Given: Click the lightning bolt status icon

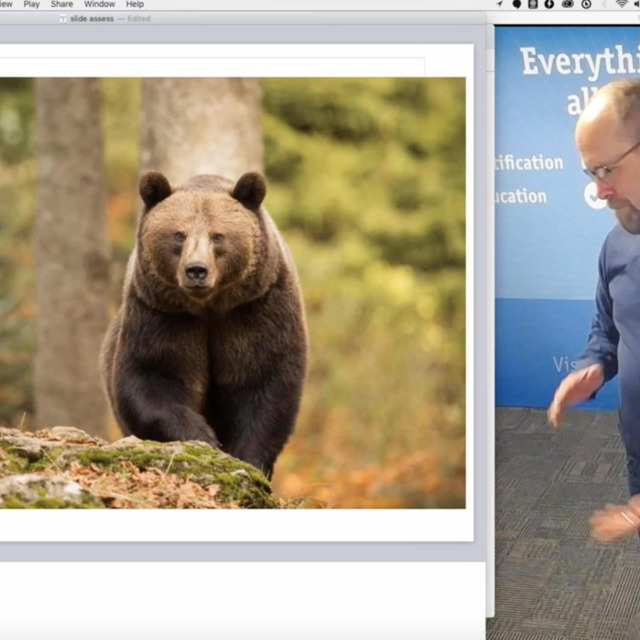Looking at the screenshot, I should (549, 4).
